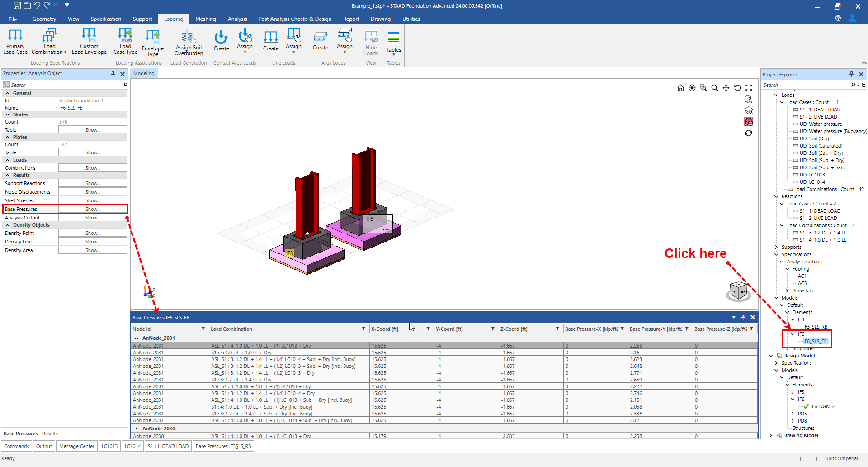Click Show button for Shell Stresses
Screen dimensions: 868x467
[93, 200]
